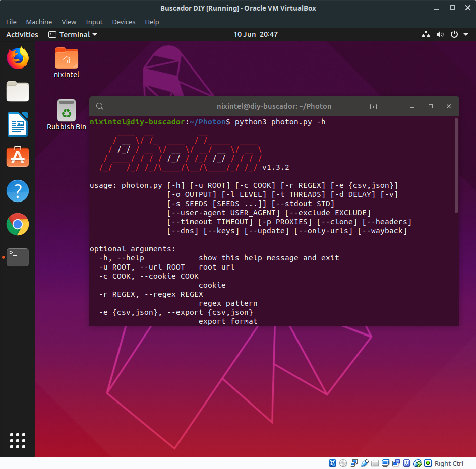
Task: Click VirtualBox shared folders status icon
Action: pos(375,463)
